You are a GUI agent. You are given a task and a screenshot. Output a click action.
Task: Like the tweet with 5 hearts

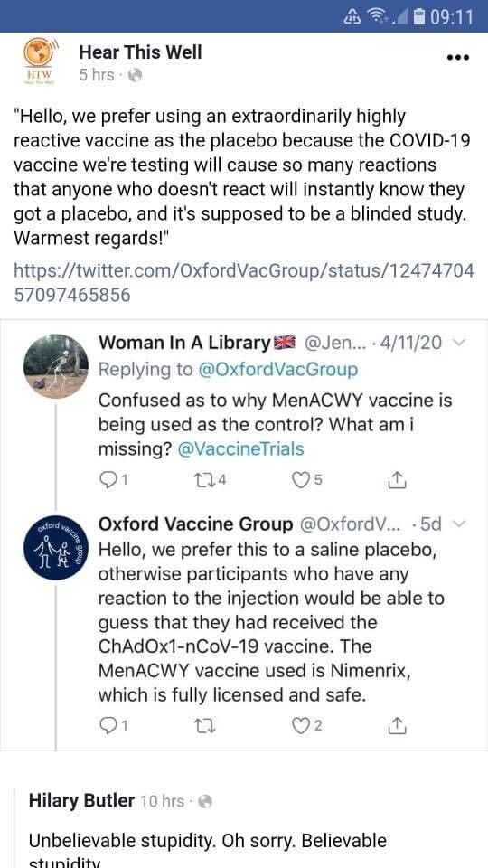point(307,480)
